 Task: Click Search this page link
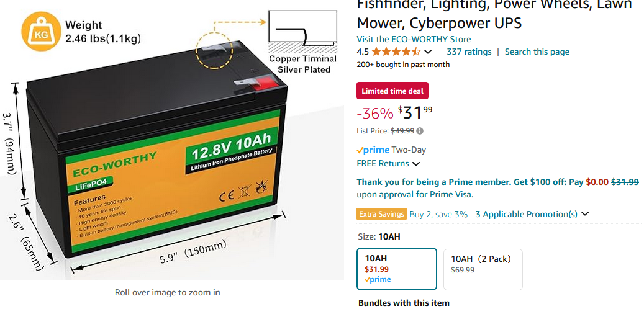[x=537, y=52]
